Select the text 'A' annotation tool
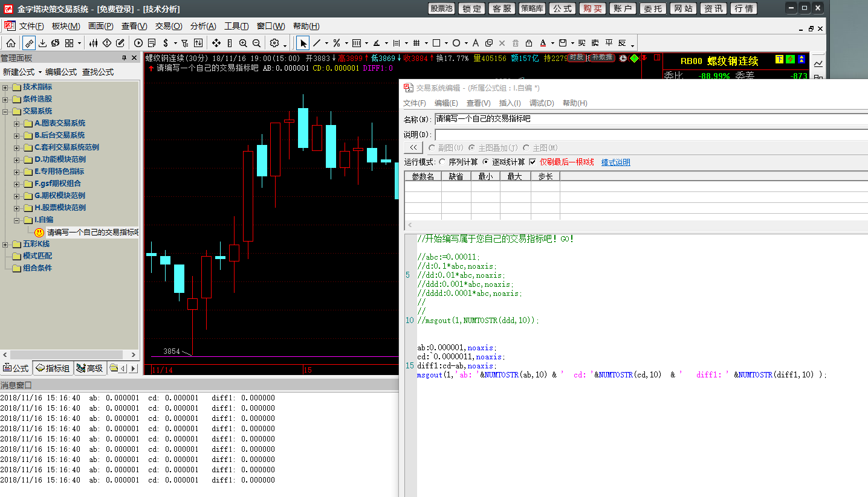The width and height of the screenshot is (868, 497). (476, 43)
